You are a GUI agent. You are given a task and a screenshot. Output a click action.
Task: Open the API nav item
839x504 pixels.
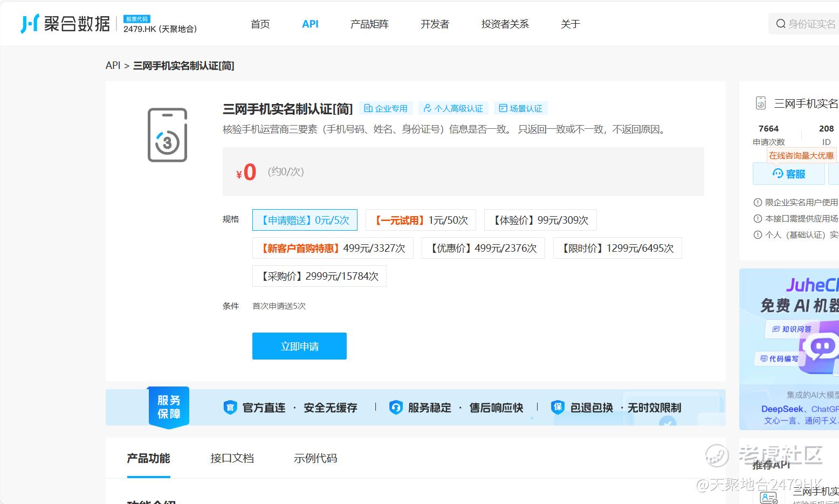(310, 24)
